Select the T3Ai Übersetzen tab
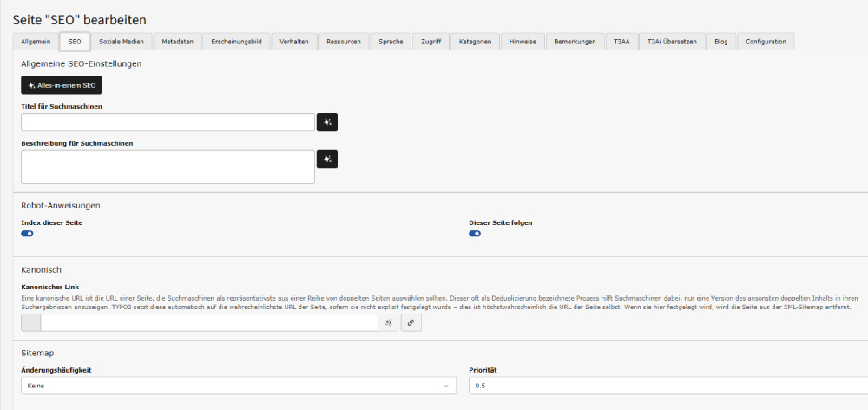This screenshot has width=868, height=410. (672, 42)
